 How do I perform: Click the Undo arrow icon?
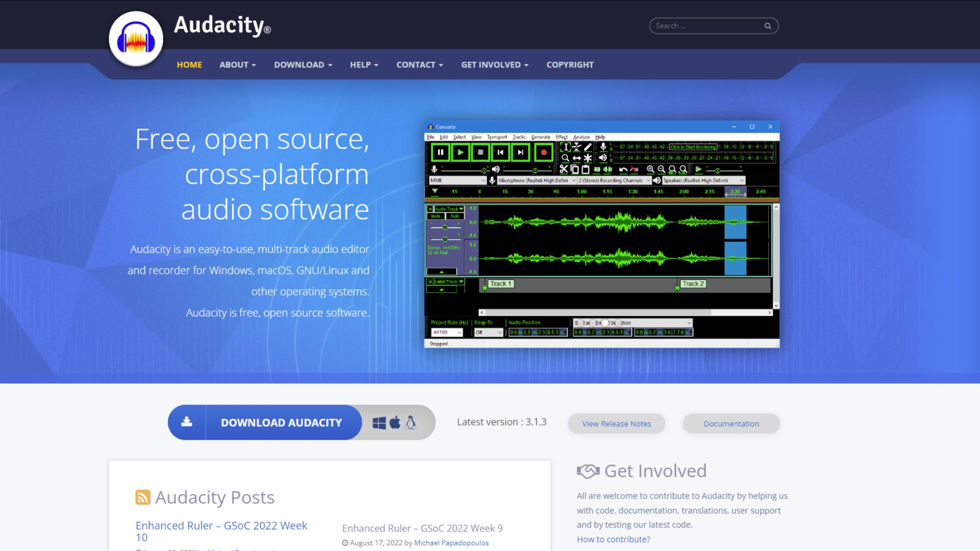(x=623, y=169)
